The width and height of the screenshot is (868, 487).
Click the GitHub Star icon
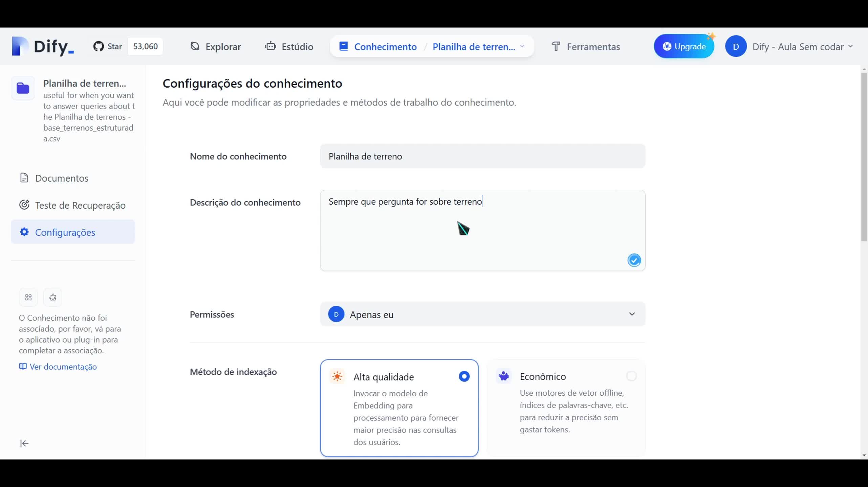[x=99, y=46]
